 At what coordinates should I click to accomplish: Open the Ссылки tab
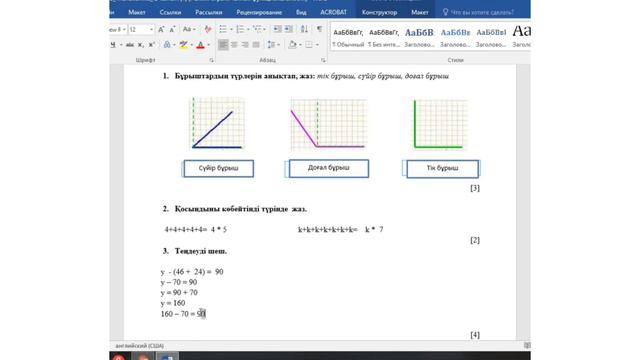tap(170, 12)
